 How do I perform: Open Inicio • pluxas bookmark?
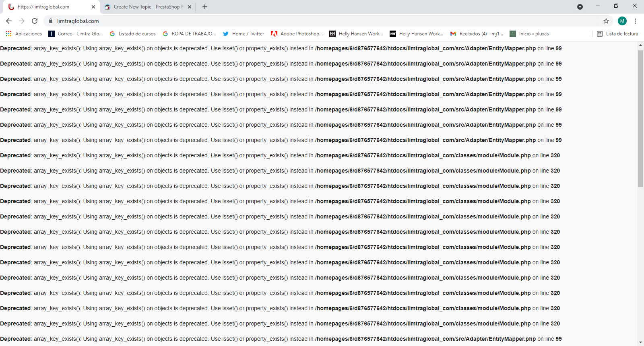[530, 34]
